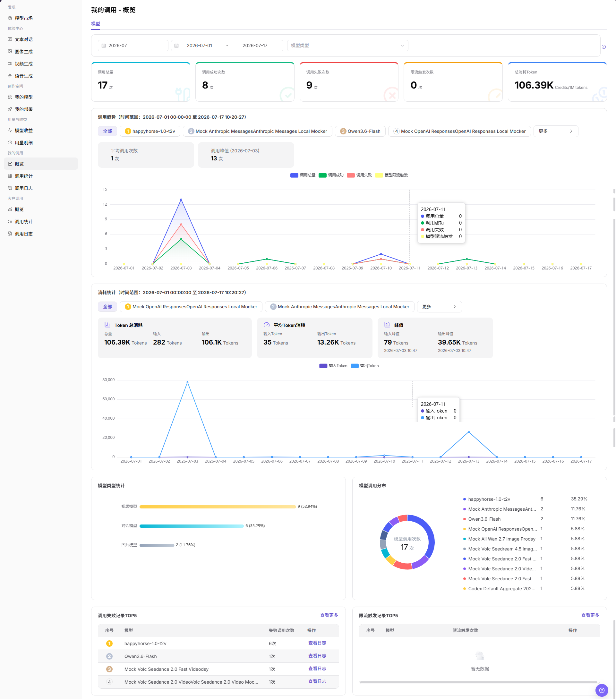The image size is (616, 699).
Task: Click the 对话模型 cyan progress bar
Action: point(192,526)
